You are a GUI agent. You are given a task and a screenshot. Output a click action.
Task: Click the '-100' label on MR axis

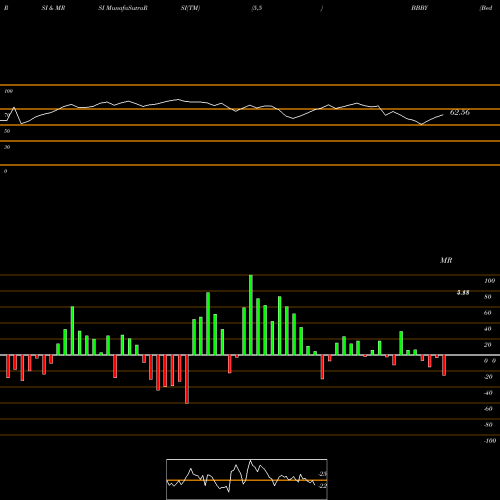coord(490,441)
